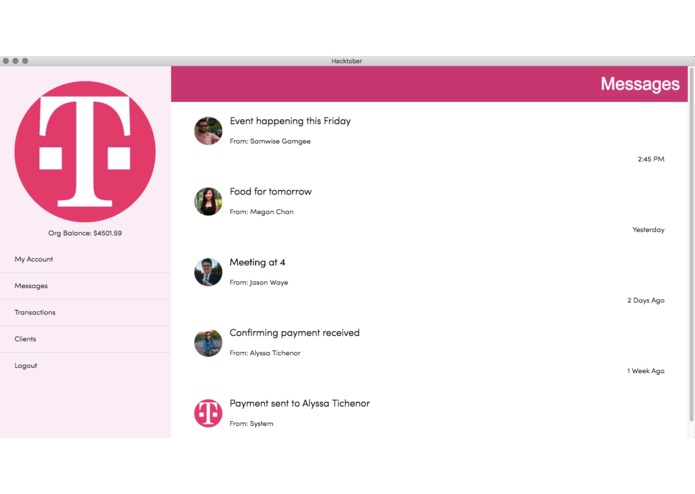Open Samwise Gamgee's avatar photo
The height and width of the screenshot is (494, 695).
208,131
